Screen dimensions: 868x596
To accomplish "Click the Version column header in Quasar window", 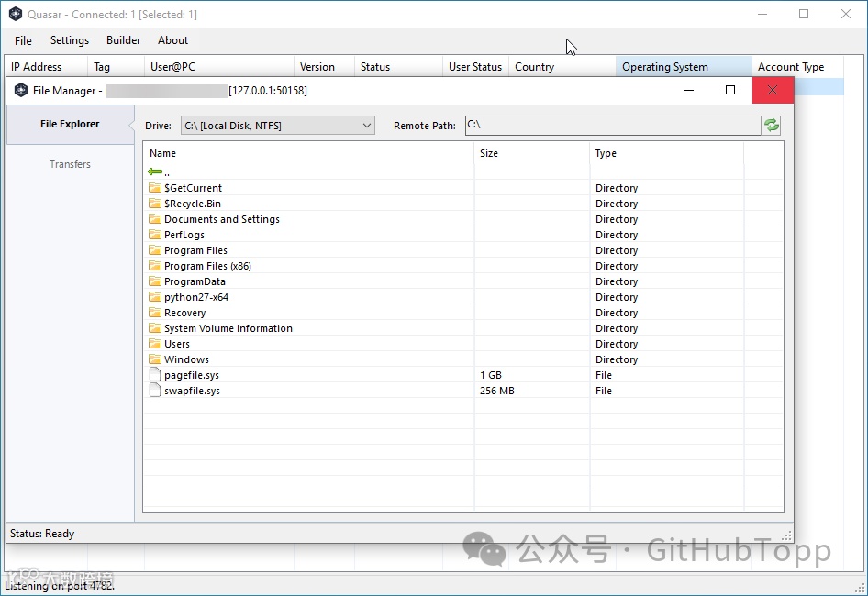I will 324,66.
